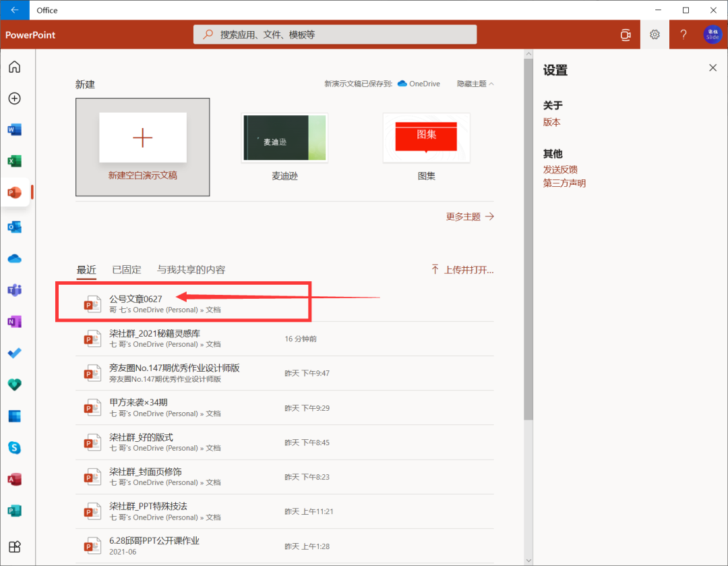728x566 pixels.
Task: Open OneNote from the sidebar
Action: pos(14,322)
